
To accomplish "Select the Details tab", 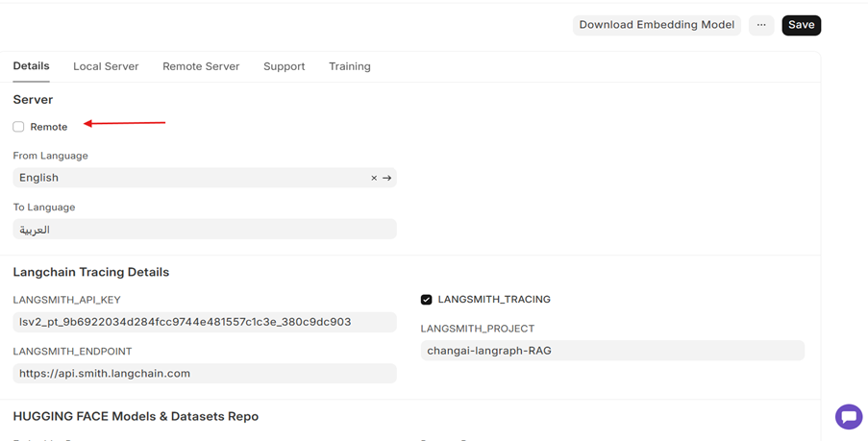I will (x=31, y=66).
